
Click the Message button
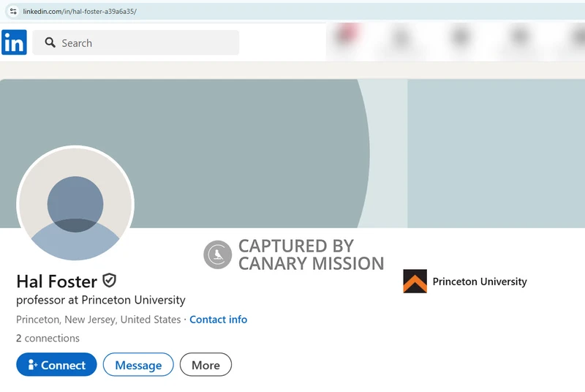(x=138, y=364)
